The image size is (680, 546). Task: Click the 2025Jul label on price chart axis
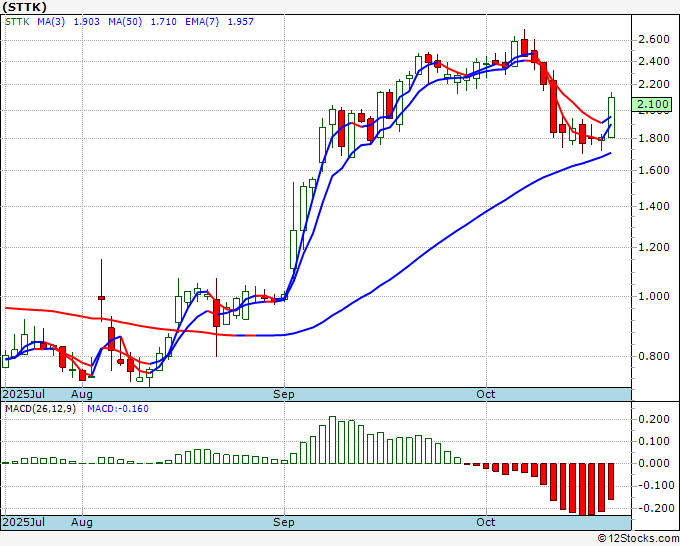point(24,394)
